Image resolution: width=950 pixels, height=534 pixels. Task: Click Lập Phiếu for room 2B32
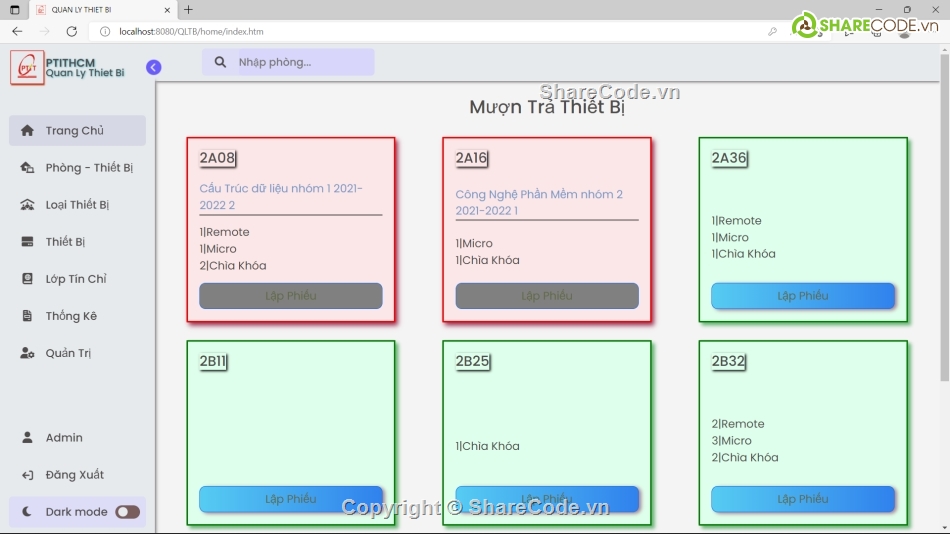802,499
